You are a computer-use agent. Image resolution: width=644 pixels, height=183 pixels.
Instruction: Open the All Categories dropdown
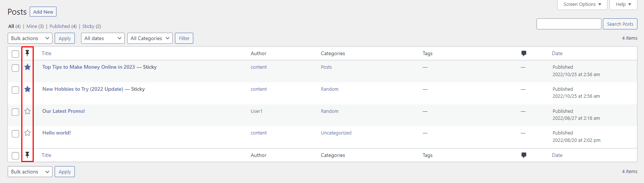point(150,38)
